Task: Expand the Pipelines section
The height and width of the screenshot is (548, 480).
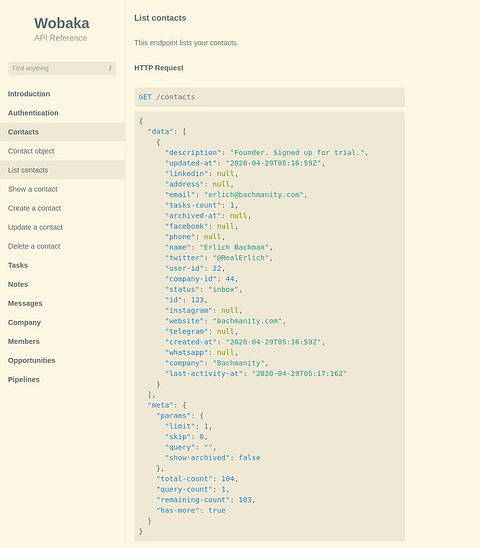Action: [23, 380]
